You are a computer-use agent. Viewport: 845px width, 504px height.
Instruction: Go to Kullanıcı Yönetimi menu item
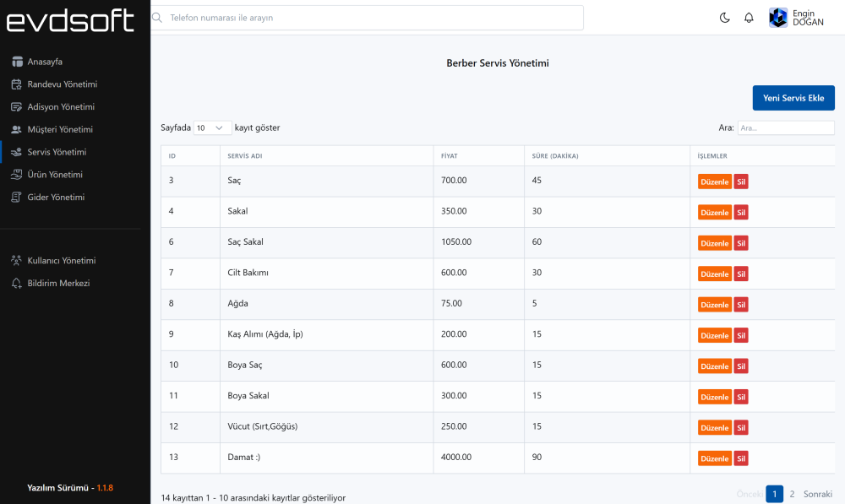(x=62, y=261)
